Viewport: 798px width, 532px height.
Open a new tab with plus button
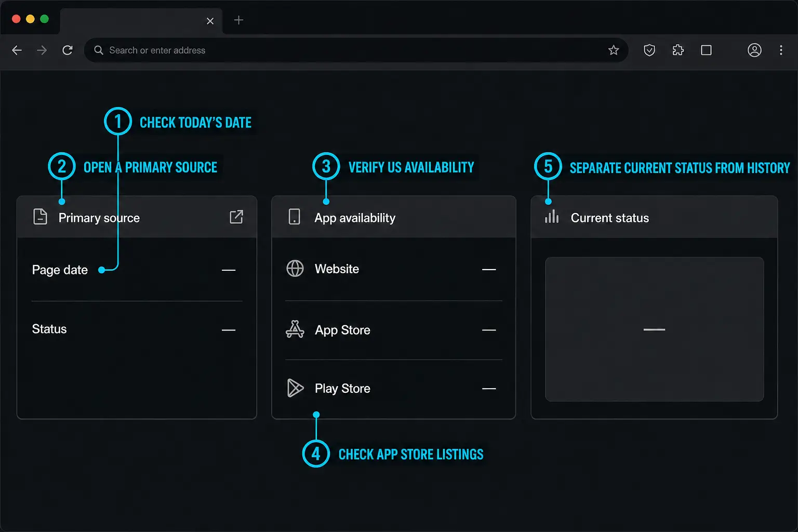click(238, 20)
